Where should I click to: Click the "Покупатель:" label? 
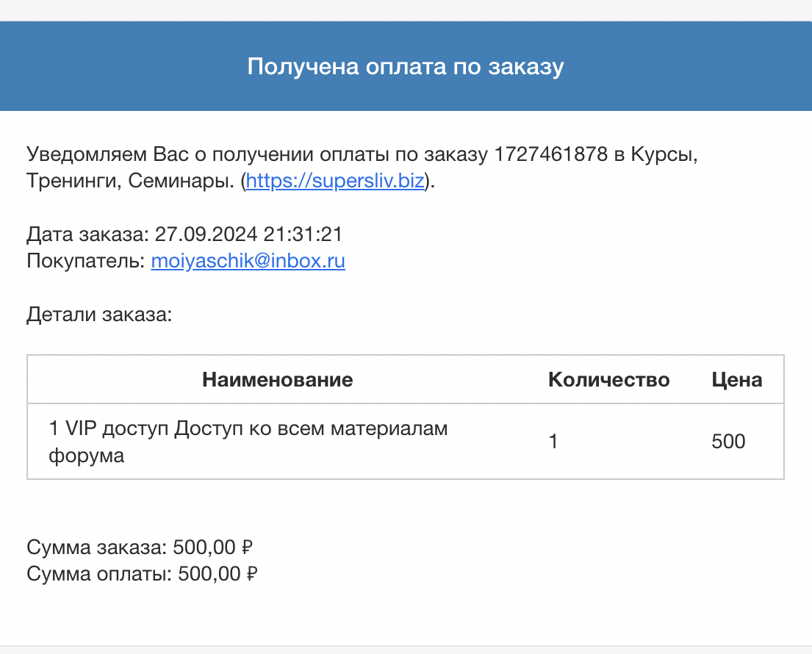click(x=86, y=260)
